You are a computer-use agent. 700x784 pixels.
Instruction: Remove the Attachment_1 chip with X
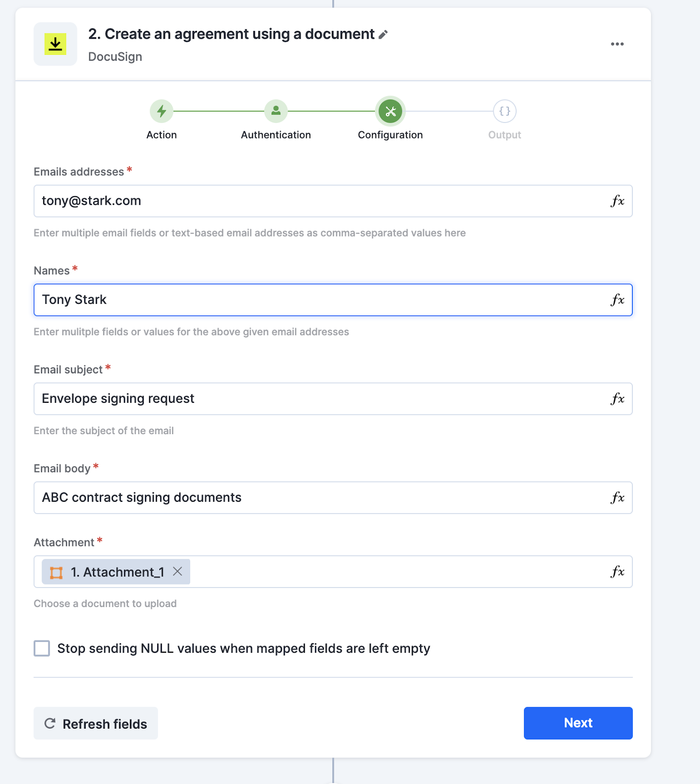177,571
